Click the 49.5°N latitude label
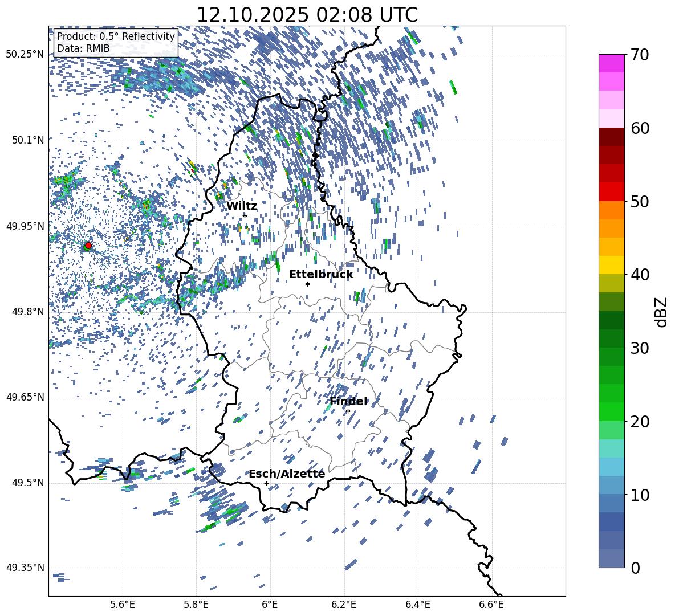 pos(29,483)
